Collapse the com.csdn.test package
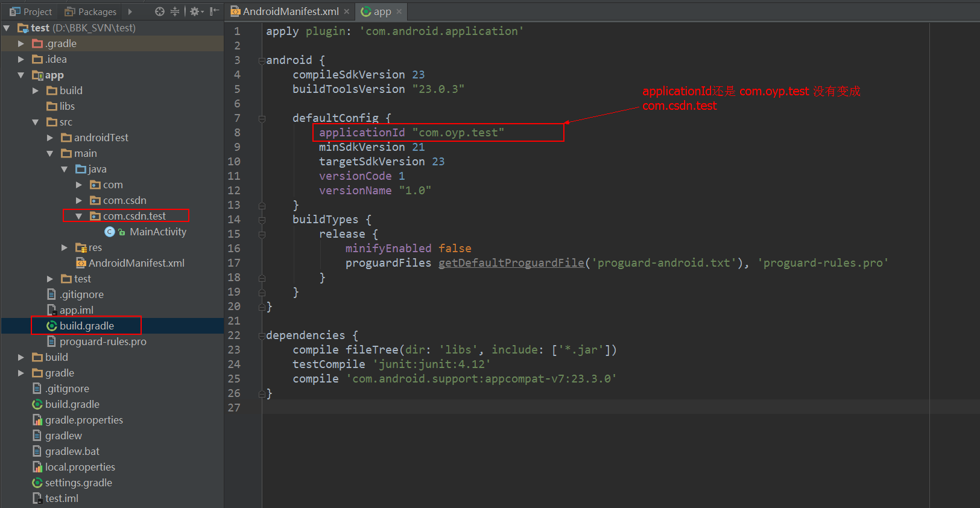980x508 pixels. coord(79,216)
